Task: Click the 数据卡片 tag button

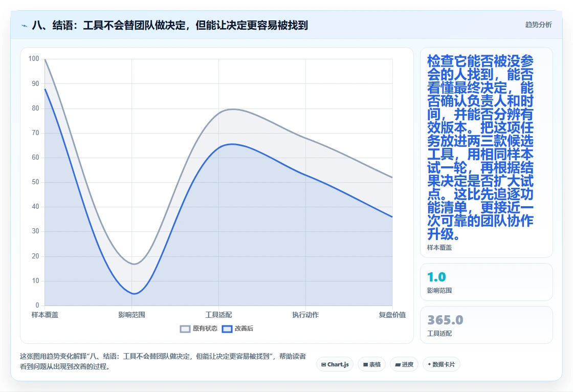Action: (x=442, y=364)
